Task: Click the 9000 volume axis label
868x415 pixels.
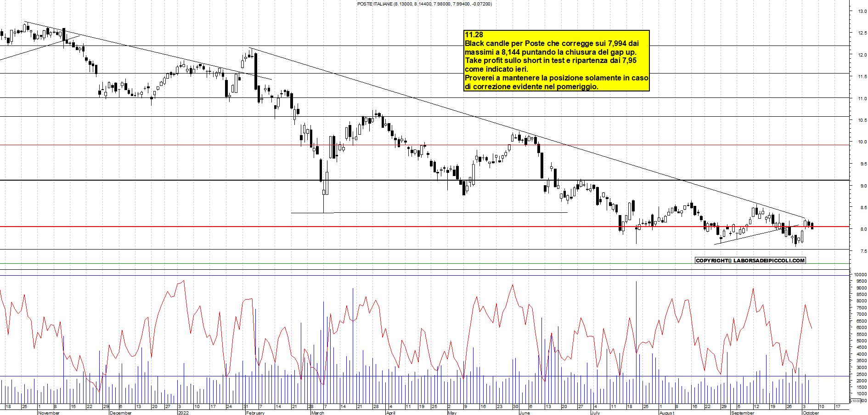Action: point(861,288)
